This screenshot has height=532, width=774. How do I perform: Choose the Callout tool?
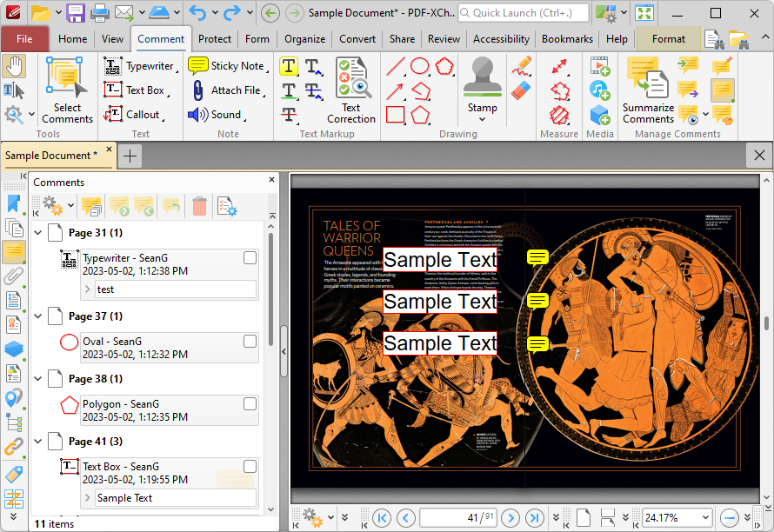point(133,115)
